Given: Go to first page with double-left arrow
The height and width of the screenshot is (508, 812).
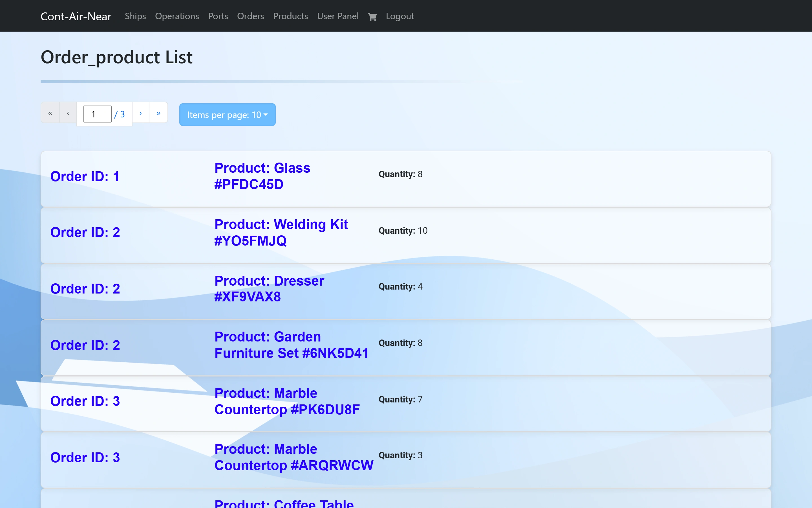Looking at the screenshot, I should [50, 113].
